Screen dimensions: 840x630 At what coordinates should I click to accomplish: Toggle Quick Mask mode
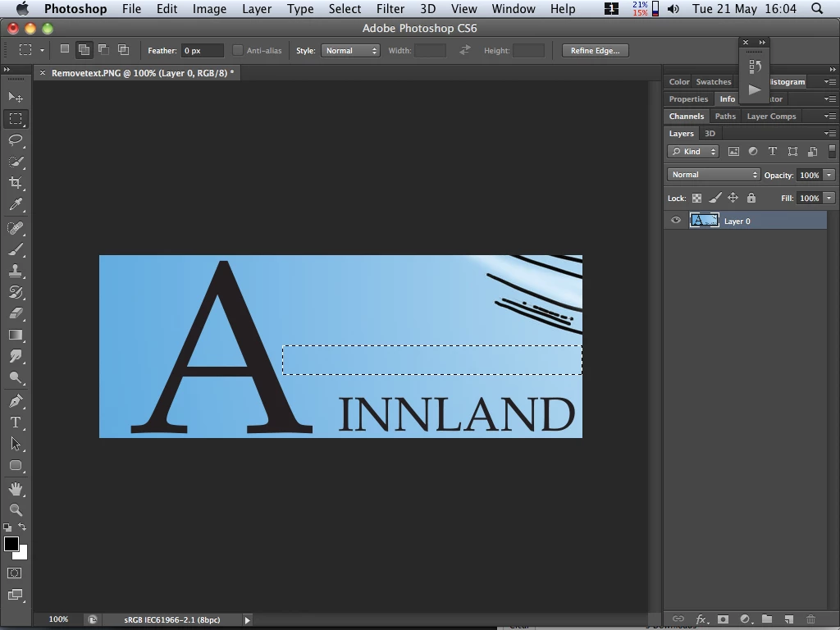pos(15,573)
